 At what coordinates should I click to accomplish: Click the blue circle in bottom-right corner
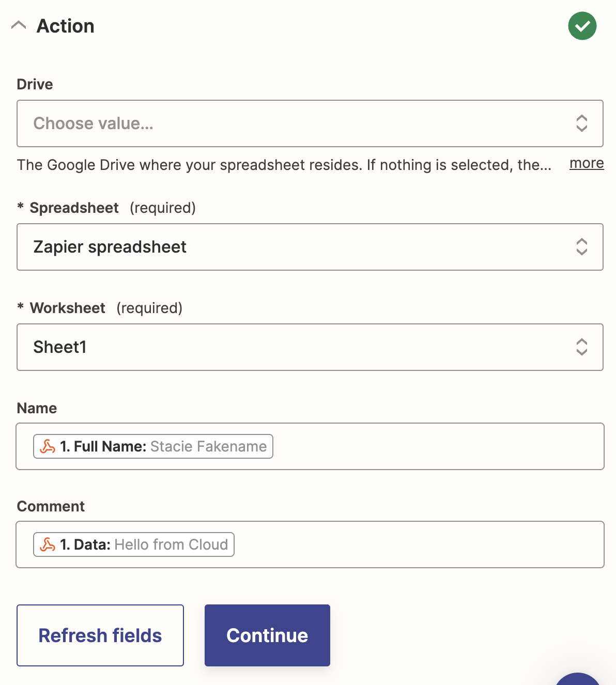579,679
